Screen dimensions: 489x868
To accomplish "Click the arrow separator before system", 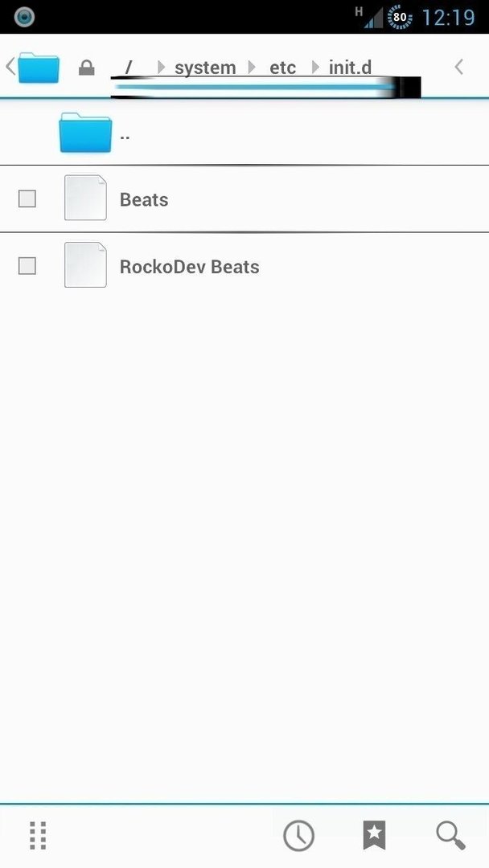I will (x=161, y=68).
